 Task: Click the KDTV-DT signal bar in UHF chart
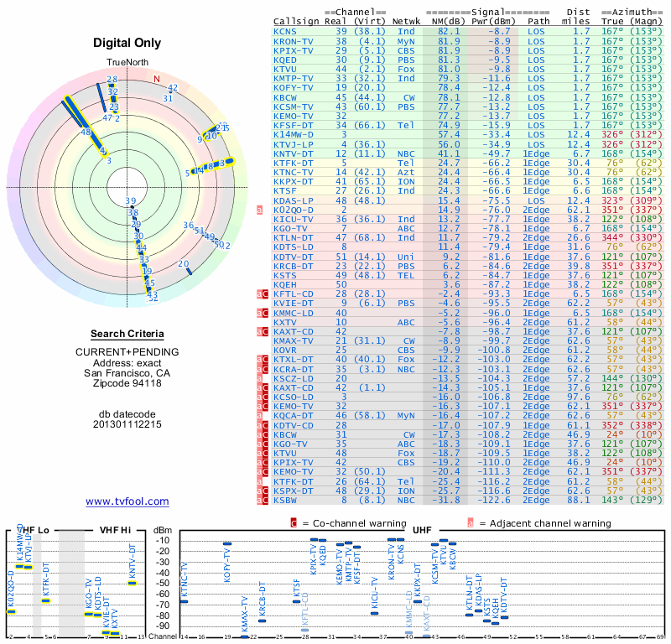(x=505, y=617)
